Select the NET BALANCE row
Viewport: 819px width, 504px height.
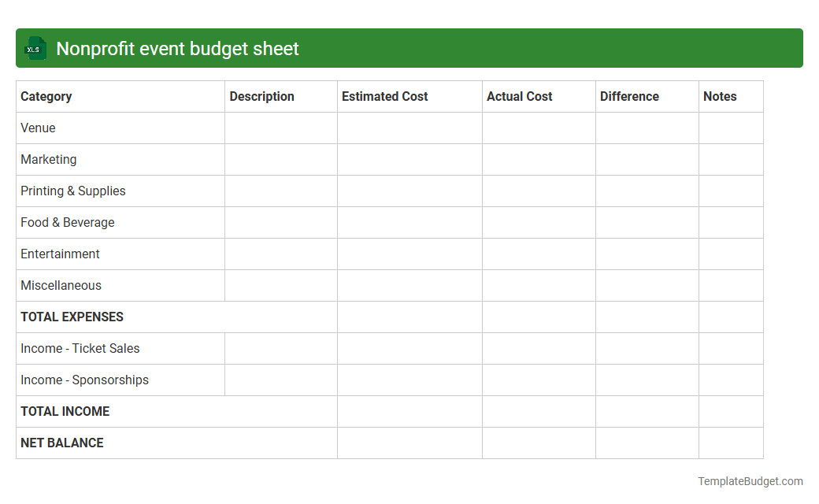coord(62,443)
